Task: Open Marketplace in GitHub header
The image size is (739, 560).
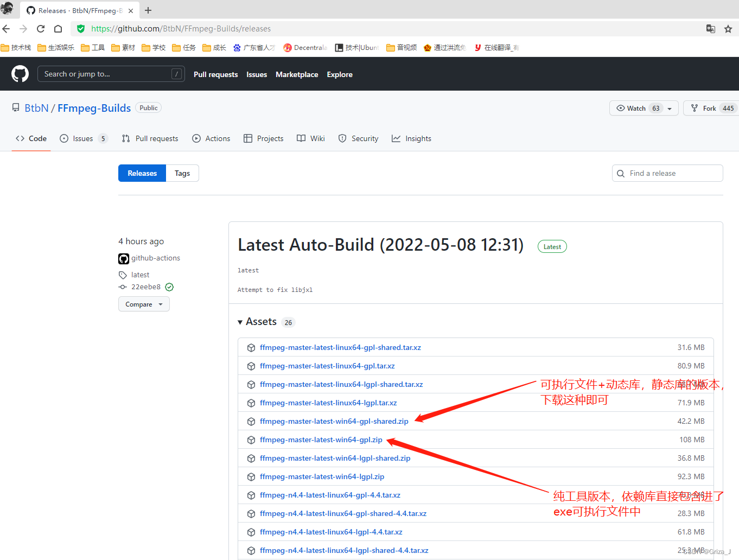Action: [297, 74]
